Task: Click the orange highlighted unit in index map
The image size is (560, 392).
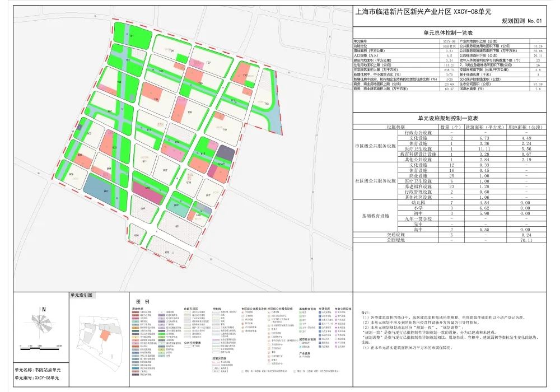Action: click(105, 335)
